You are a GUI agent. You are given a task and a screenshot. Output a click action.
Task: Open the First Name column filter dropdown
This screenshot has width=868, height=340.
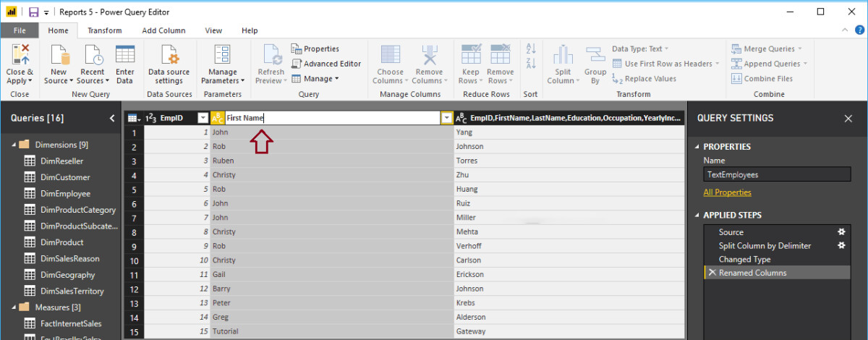(x=447, y=118)
